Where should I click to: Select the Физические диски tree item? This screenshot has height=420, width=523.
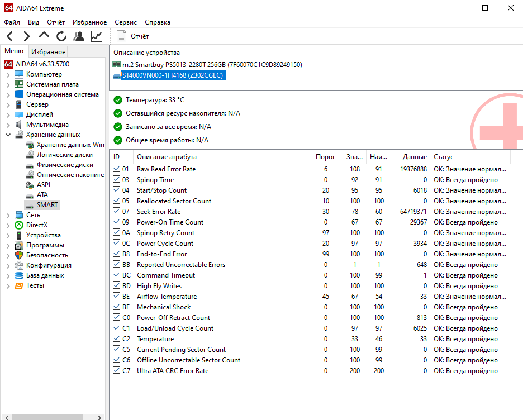[x=65, y=165]
